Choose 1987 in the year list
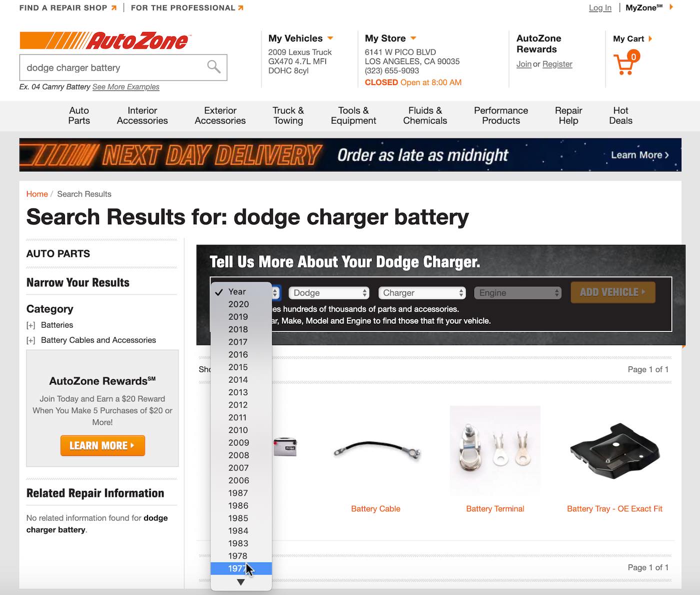Screen dimensions: 700x595 [x=238, y=493]
